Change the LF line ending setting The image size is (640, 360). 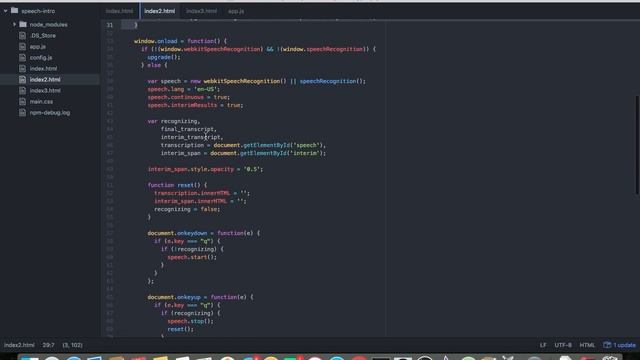point(543,345)
